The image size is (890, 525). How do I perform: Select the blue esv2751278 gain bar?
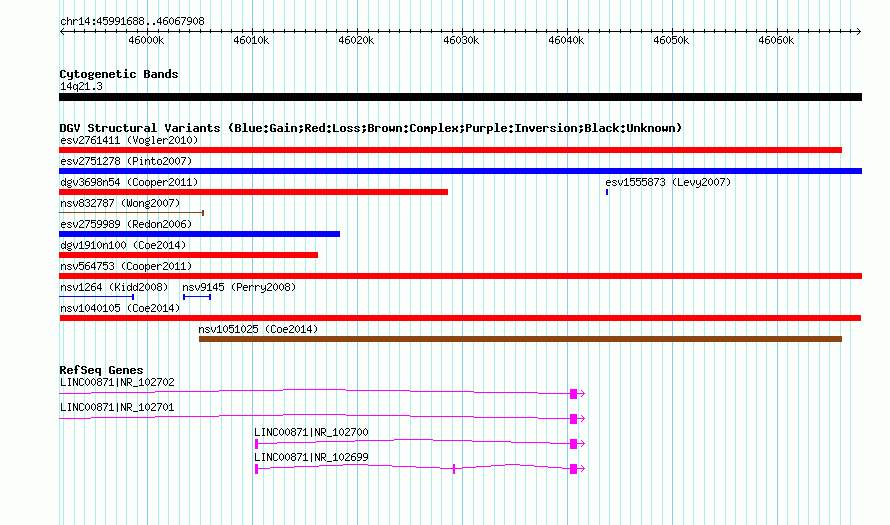point(460,171)
